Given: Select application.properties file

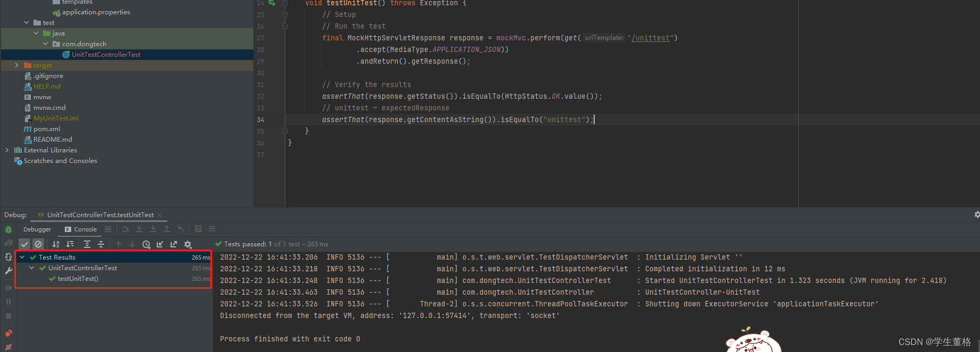Looking at the screenshot, I should [96, 12].
